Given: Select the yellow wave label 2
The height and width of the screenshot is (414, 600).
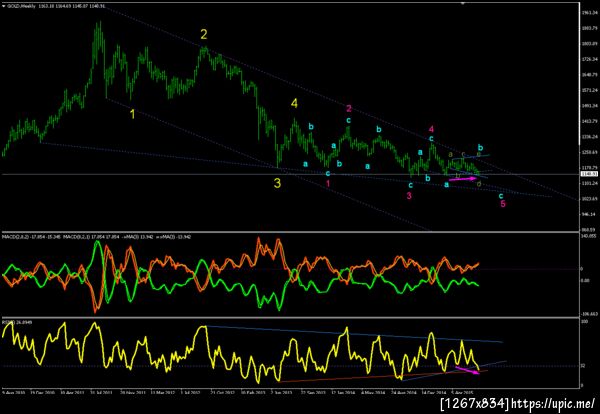Looking at the screenshot, I should click(204, 35).
